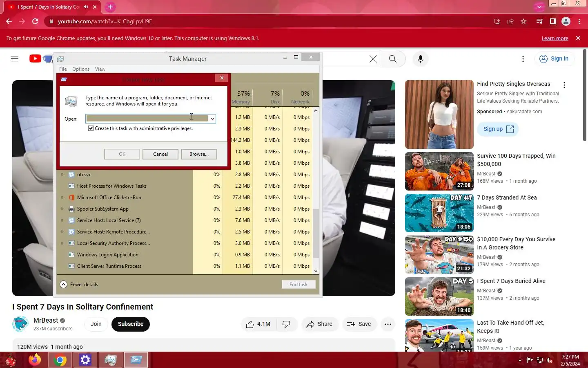Reload the page in Chrome
This screenshot has width=588, height=368.
[x=35, y=21]
